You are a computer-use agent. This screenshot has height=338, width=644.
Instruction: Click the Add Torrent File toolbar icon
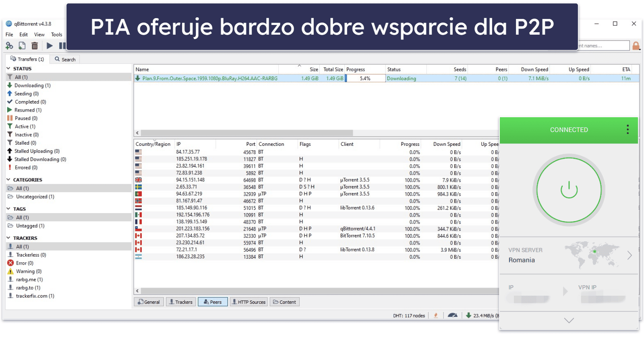(22, 46)
